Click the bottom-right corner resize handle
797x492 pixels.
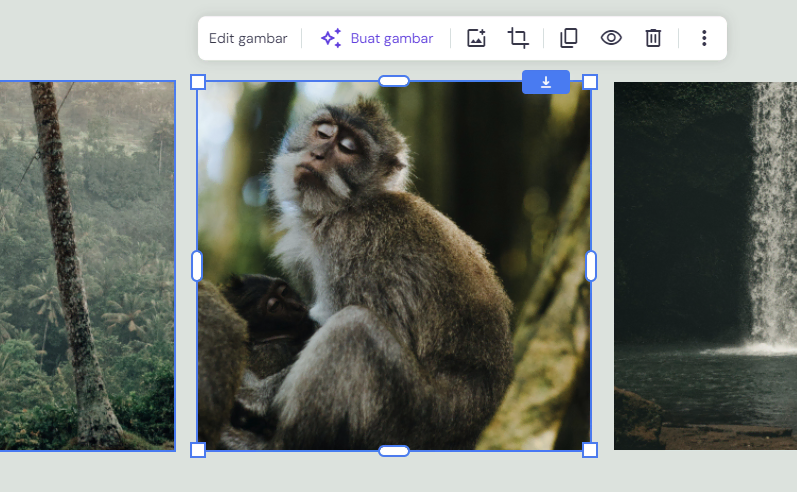[590, 450]
